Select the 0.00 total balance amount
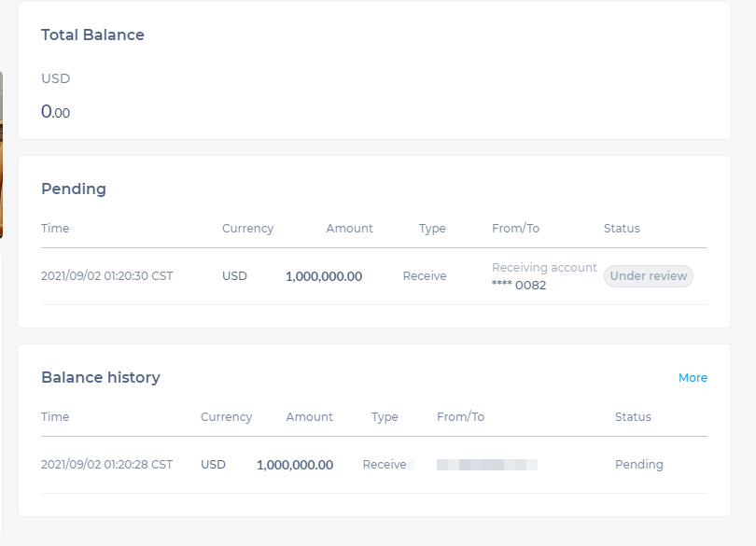The width and height of the screenshot is (756, 546). click(55, 112)
